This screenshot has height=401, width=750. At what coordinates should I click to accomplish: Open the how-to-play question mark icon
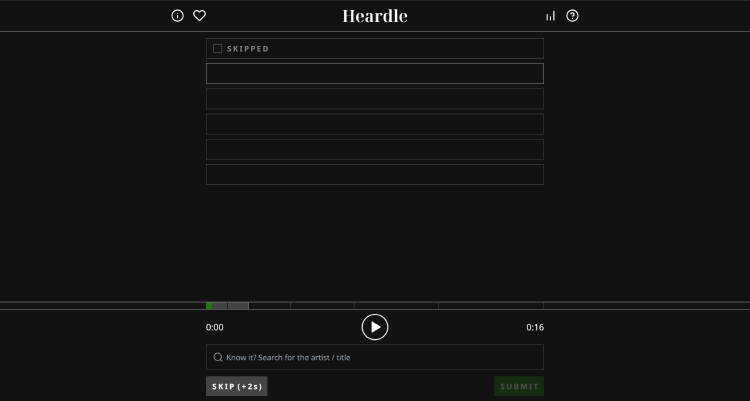(x=572, y=16)
